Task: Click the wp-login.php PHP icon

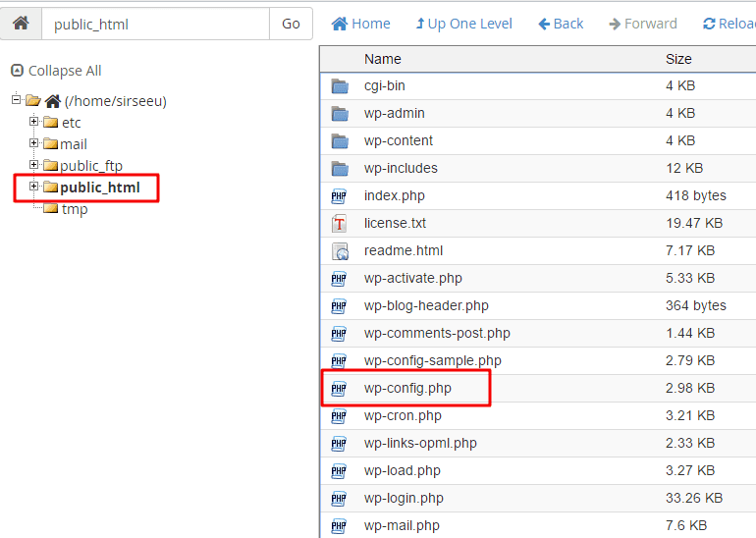Action: tap(339, 499)
